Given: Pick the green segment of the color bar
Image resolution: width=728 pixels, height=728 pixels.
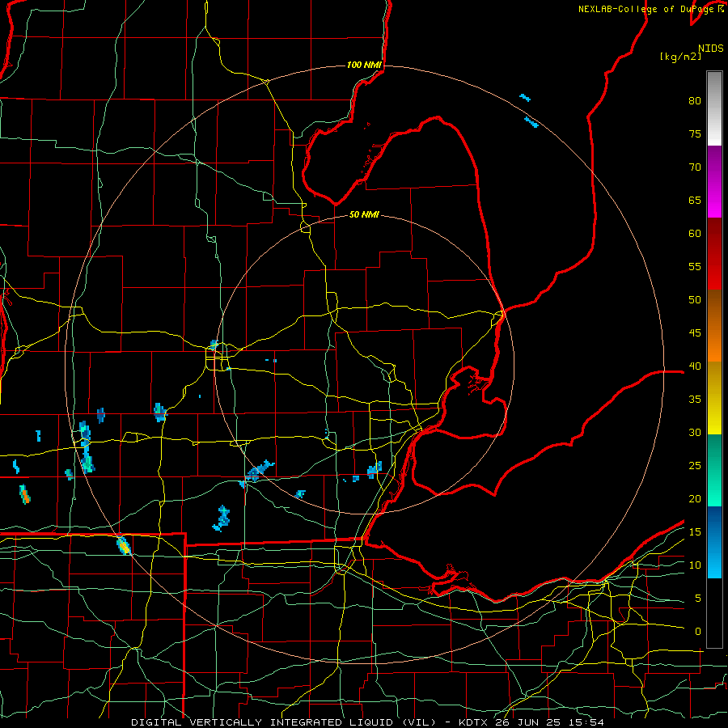Looking at the screenshot, I should 714,470.
